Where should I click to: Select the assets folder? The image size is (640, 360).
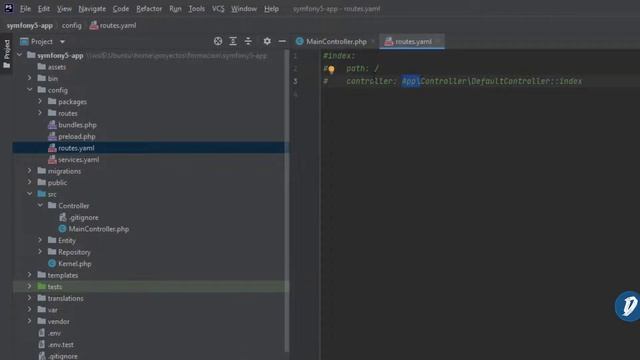coord(51,67)
